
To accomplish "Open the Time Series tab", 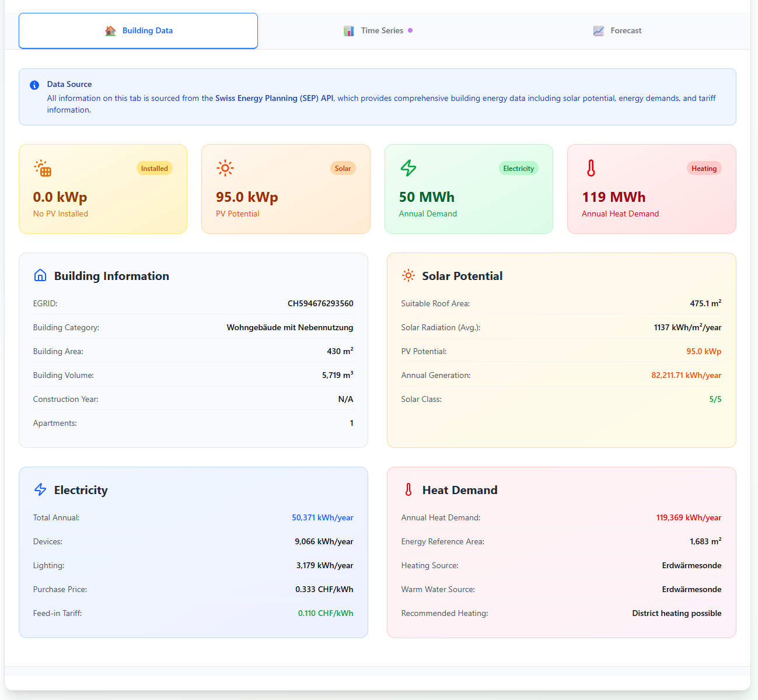I will (x=378, y=31).
